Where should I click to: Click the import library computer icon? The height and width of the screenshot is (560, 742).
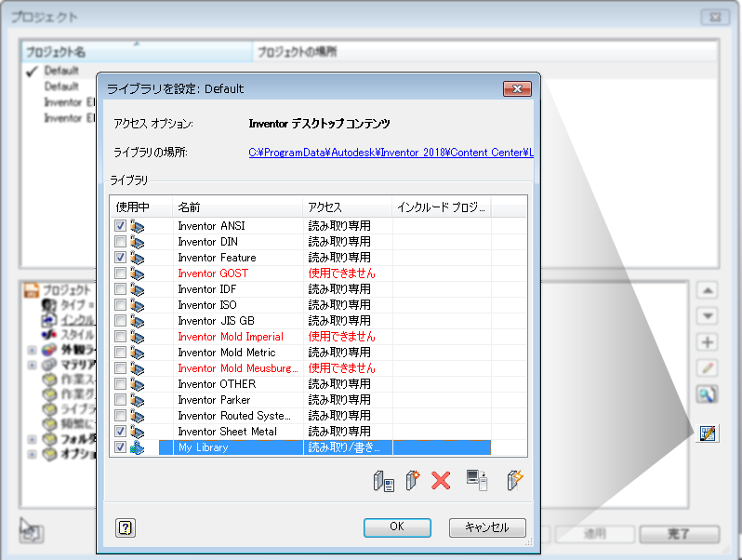pyautogui.click(x=476, y=480)
